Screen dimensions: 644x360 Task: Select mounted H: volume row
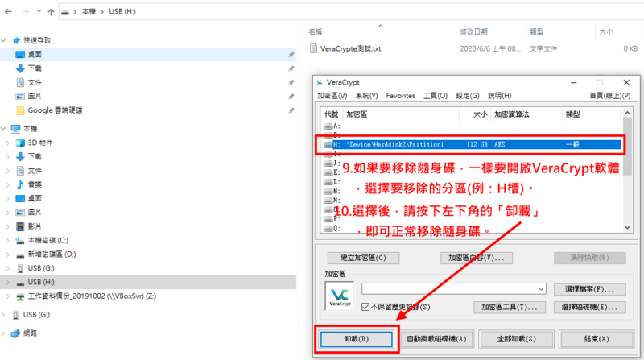point(472,145)
